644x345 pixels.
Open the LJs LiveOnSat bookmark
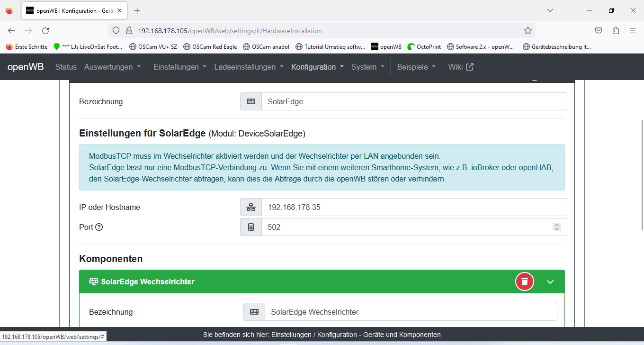pos(88,47)
